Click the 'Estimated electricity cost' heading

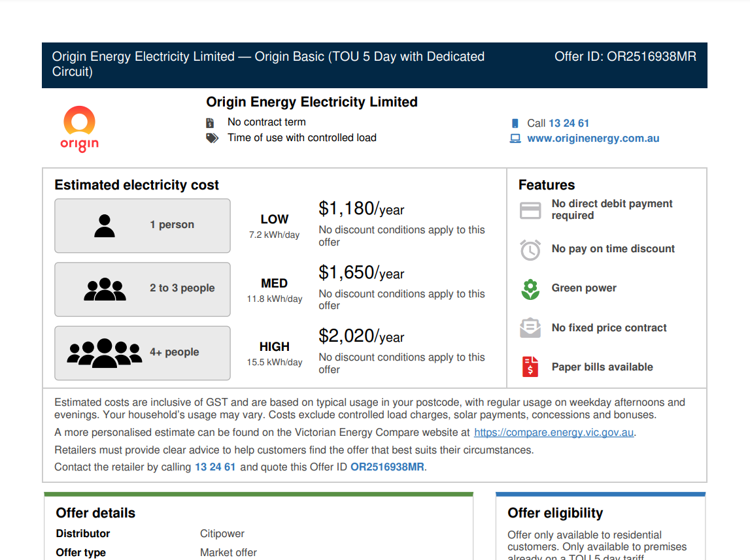(136, 185)
